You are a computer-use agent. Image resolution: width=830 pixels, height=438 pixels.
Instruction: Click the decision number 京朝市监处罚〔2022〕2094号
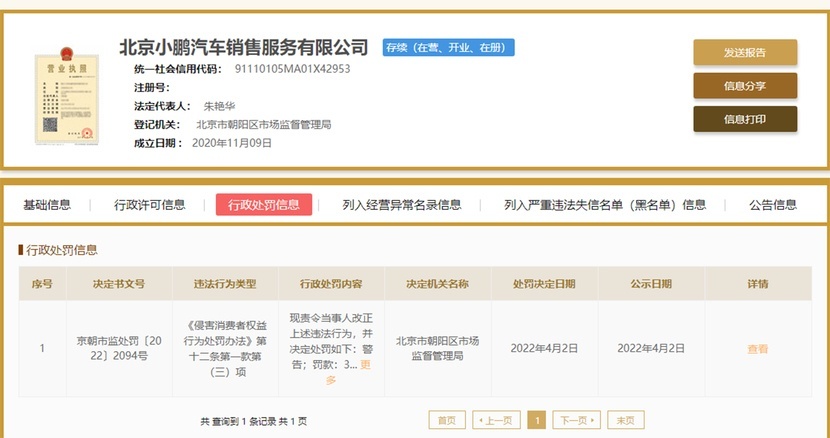119,348
